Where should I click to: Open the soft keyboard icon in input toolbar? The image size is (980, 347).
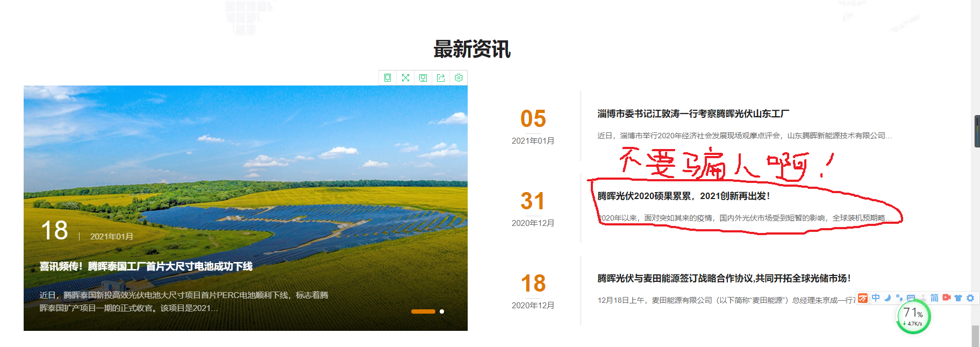click(x=911, y=298)
